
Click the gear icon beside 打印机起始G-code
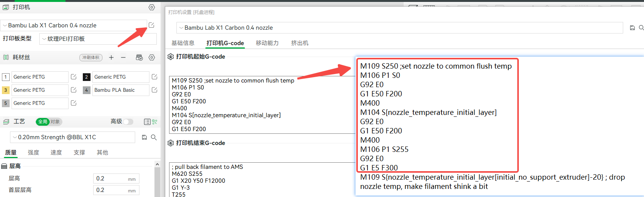coord(171,57)
